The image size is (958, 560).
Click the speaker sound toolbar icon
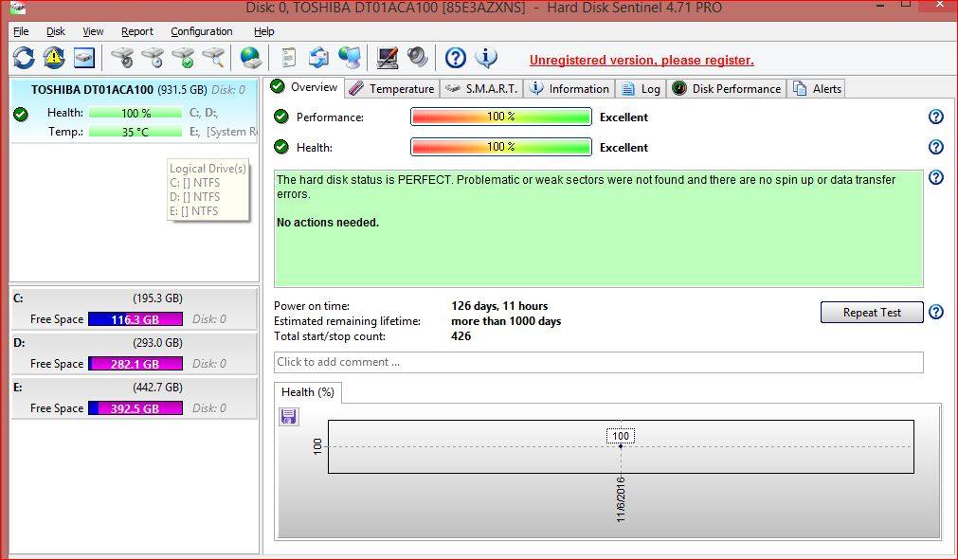coord(418,58)
